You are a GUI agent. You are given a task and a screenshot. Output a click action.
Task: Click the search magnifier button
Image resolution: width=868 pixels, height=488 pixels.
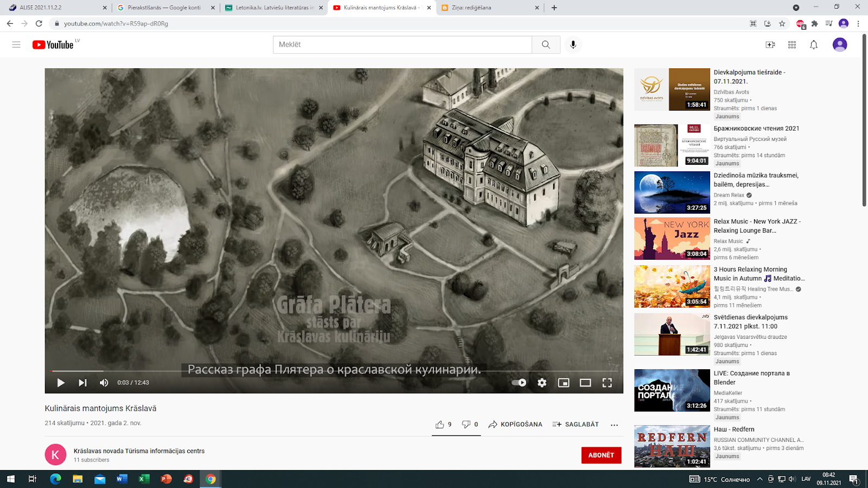point(546,44)
